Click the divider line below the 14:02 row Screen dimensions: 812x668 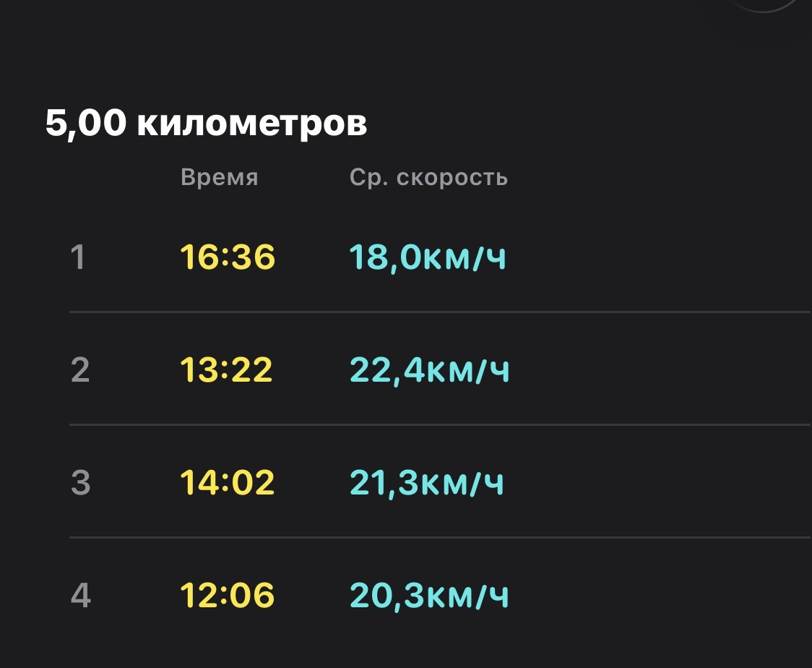(x=440, y=537)
